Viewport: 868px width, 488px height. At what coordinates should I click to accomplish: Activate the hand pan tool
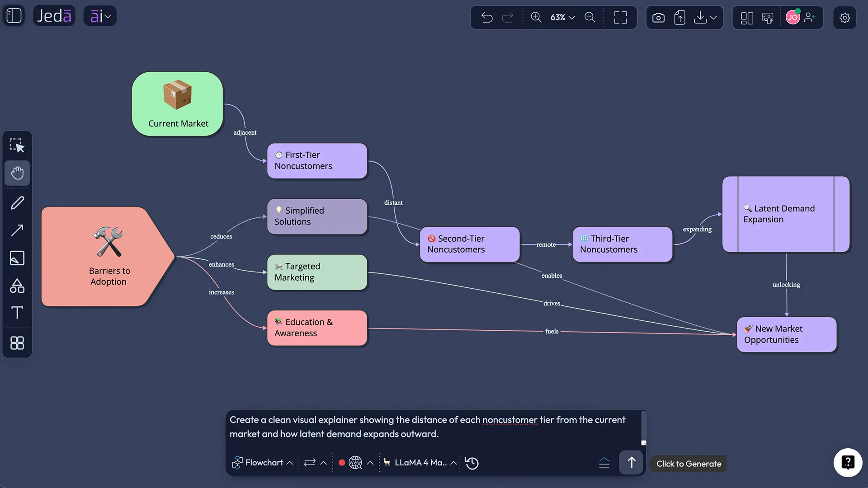[17, 173]
